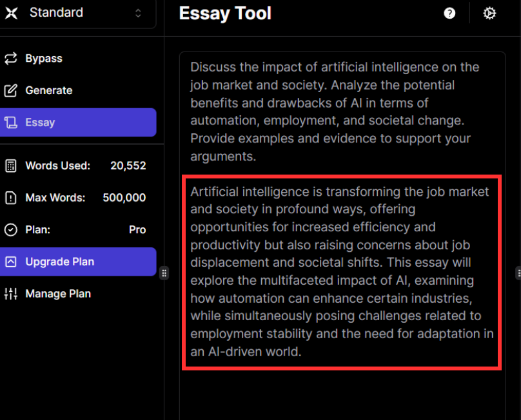Open the Bypass menu item

[44, 59]
